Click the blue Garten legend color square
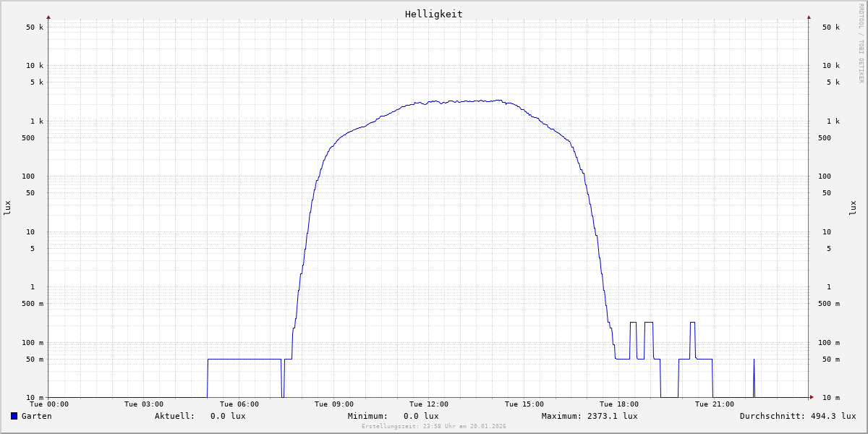Image resolution: width=868 pixels, height=434 pixels. coord(14,416)
